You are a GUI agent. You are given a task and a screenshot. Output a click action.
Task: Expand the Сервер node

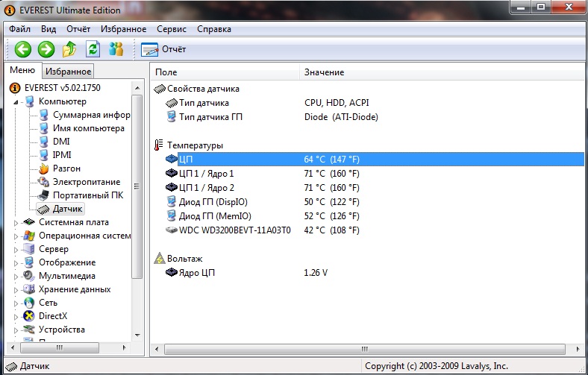coord(16,250)
